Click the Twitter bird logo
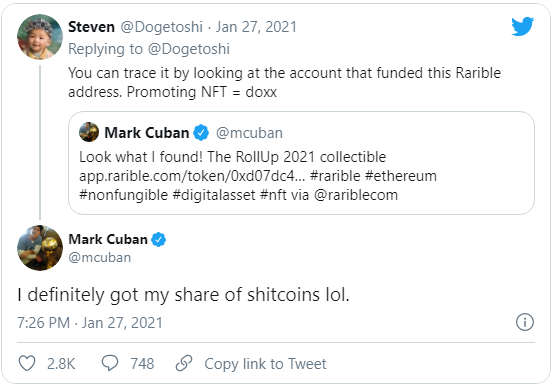This screenshot has width=553, height=388. pyautogui.click(x=522, y=26)
